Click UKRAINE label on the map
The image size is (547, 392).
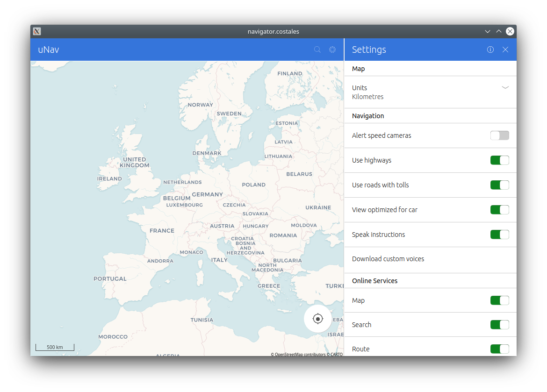(318, 207)
